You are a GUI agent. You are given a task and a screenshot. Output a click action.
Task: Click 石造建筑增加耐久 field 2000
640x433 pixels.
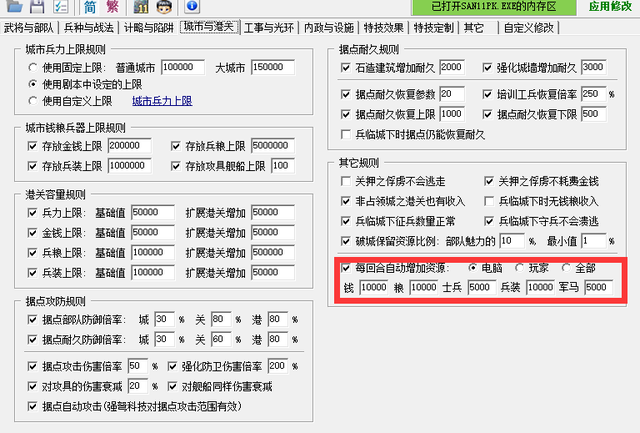[x=452, y=67]
